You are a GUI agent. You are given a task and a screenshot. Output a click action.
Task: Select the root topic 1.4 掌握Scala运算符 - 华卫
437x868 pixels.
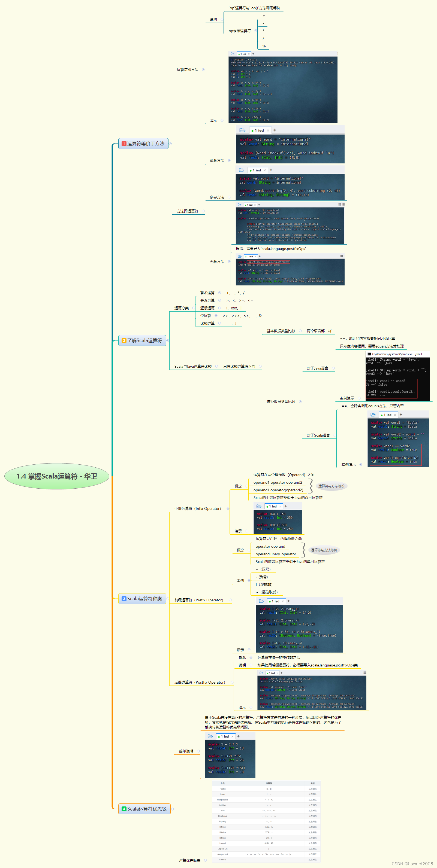point(57,476)
